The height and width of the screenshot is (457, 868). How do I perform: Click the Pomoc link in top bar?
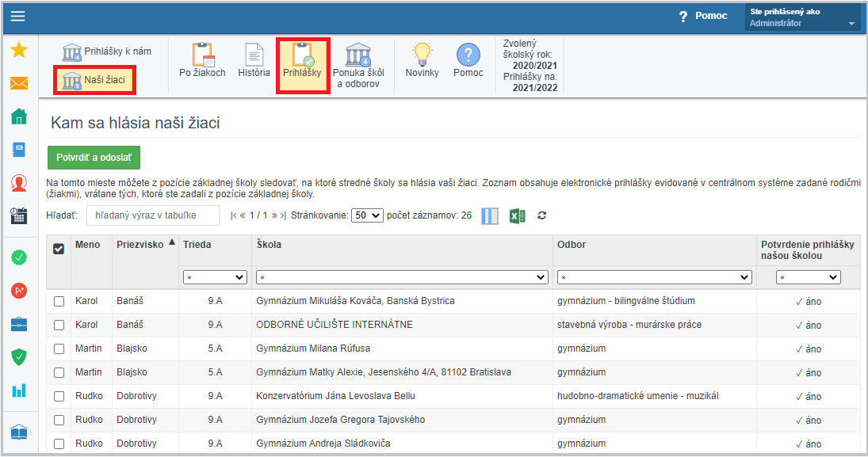[702, 17]
